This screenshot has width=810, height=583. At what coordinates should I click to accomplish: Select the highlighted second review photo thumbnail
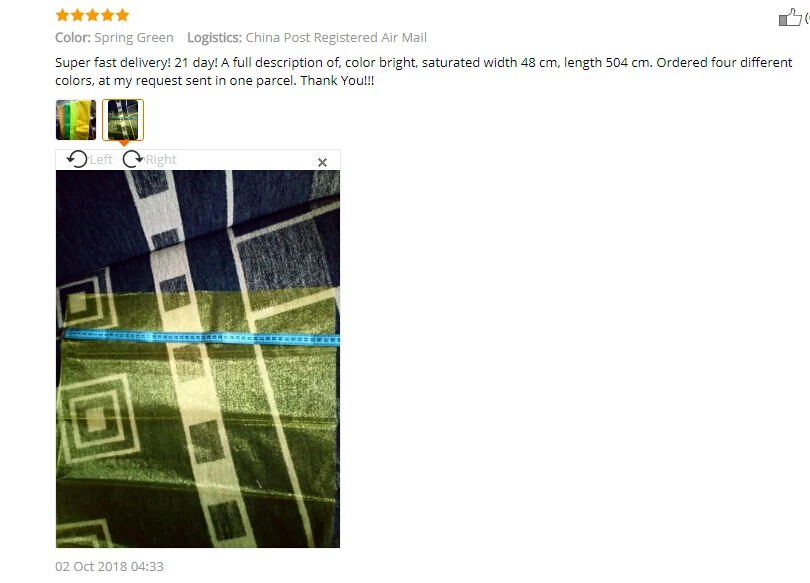click(123, 120)
